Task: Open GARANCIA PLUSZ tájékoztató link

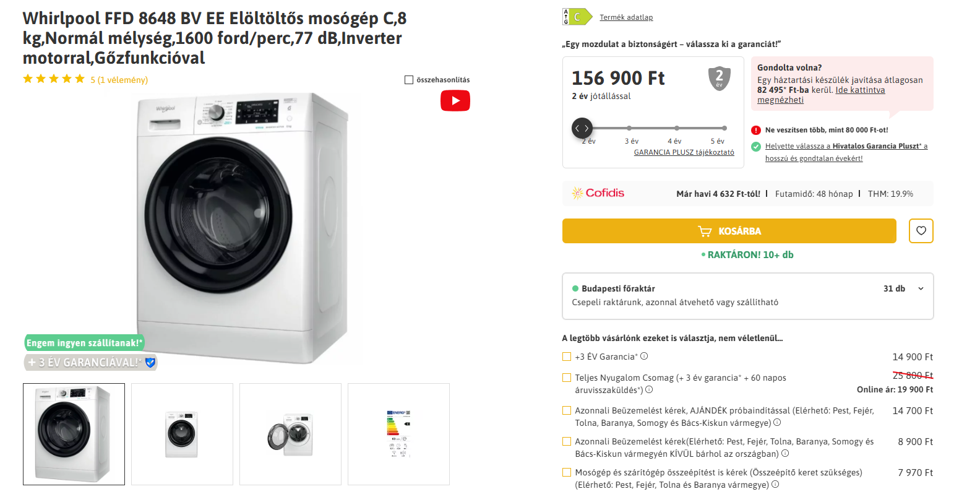Action: point(684,152)
